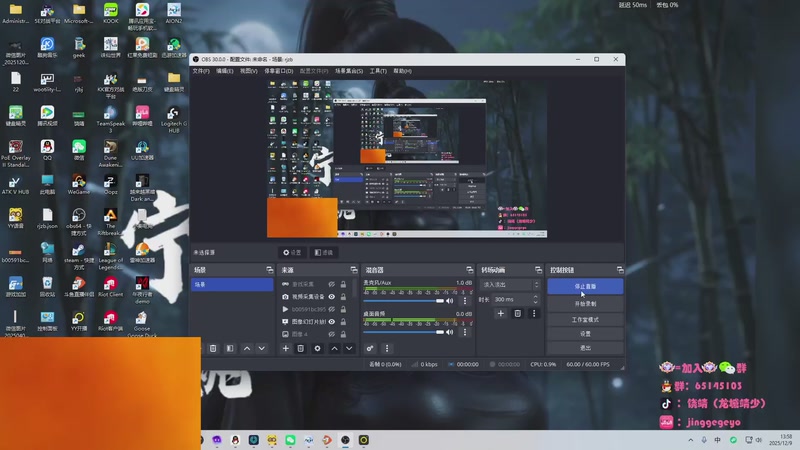The width and height of the screenshot is (800, 450).
Task: Enable 工作室模式 studio mode
Action: pyautogui.click(x=585, y=319)
